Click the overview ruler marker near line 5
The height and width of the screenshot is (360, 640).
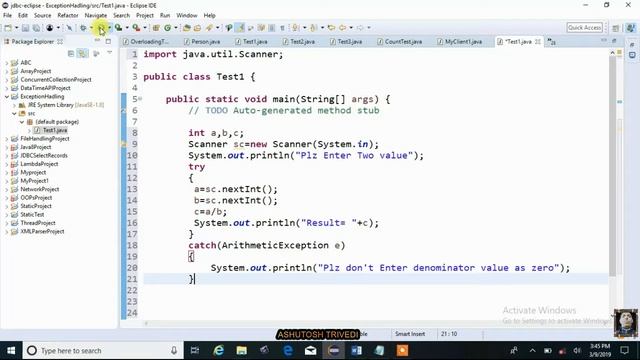pos(620,101)
